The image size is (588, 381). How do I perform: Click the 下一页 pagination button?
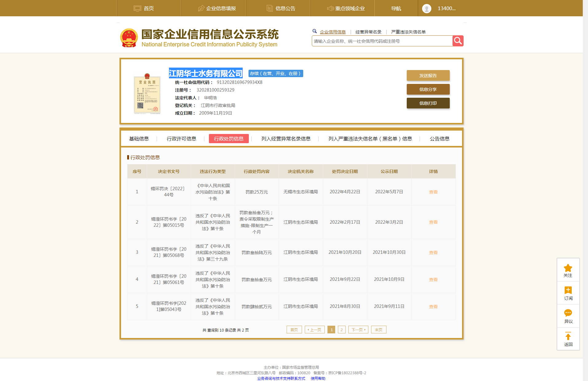point(358,330)
